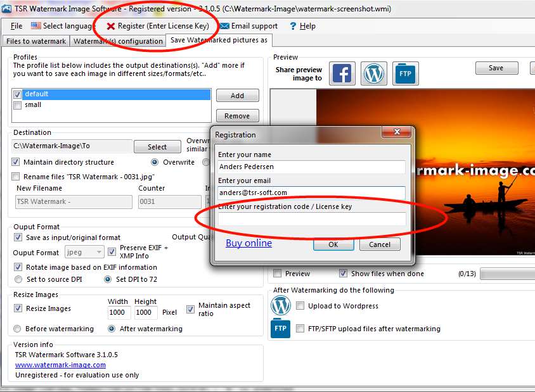
Task: Toggle Maintain directory structure checkbox
Action: (x=16, y=162)
